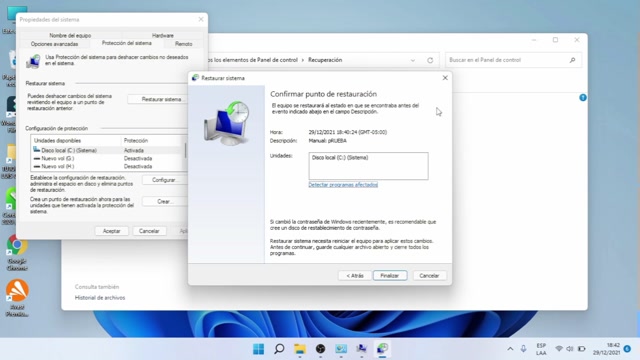Open Control Panel help icon
Screen dimensions: 640x360
point(582,98)
